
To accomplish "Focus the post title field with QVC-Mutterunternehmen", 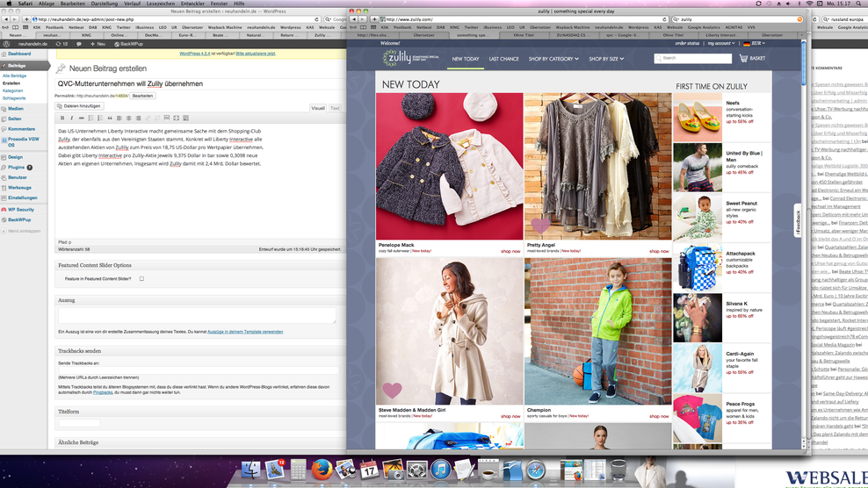I will point(199,83).
